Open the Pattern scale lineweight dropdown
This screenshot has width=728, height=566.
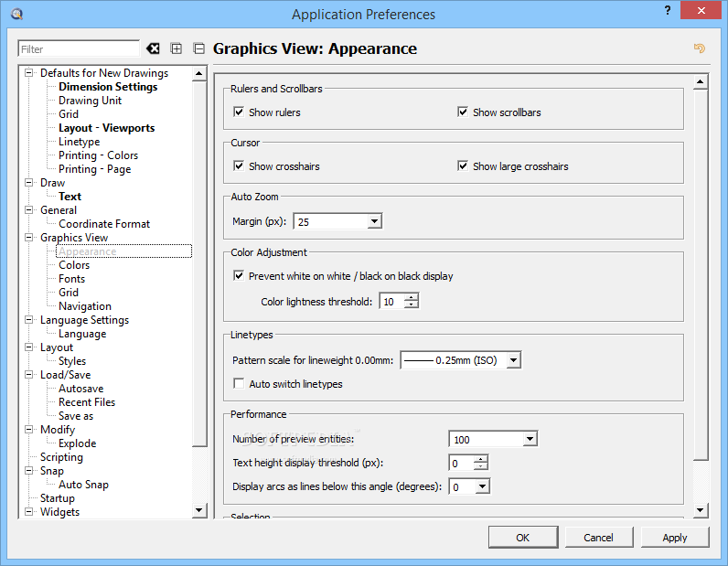(513, 360)
